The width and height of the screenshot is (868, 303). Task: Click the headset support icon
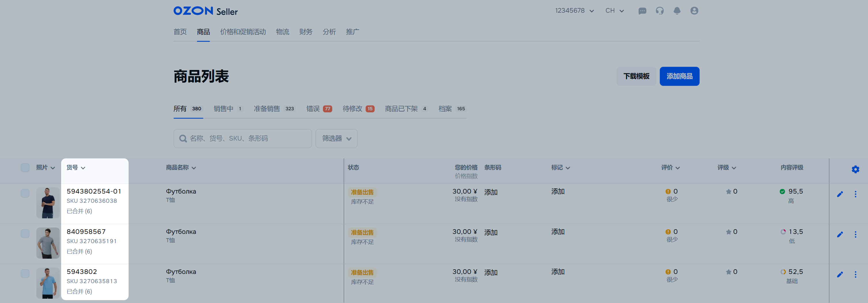coord(660,11)
